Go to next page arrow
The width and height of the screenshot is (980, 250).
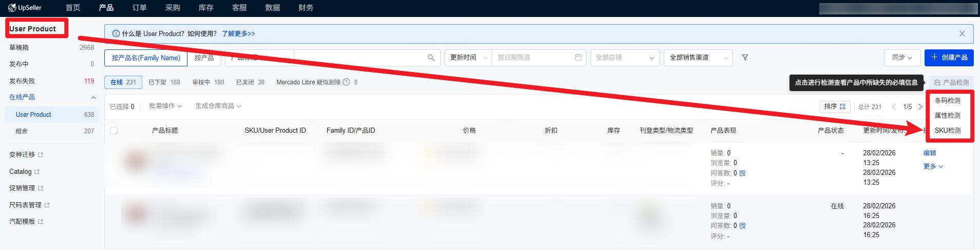pos(920,107)
